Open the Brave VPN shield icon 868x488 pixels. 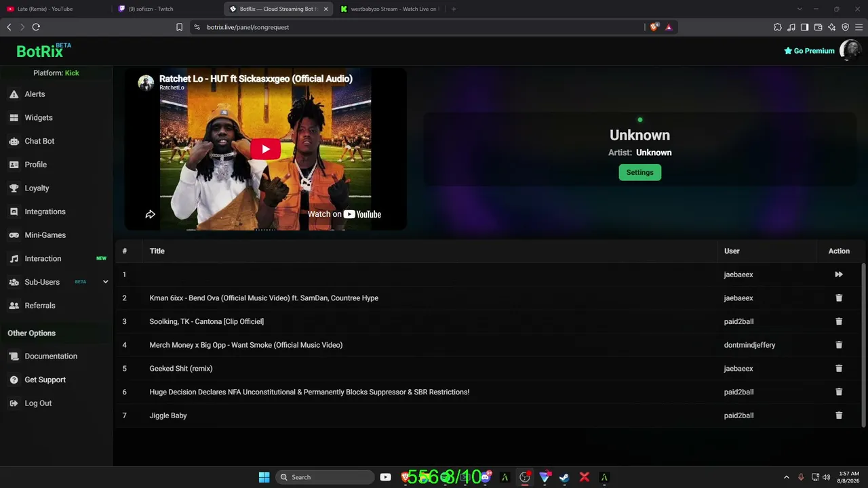click(x=845, y=27)
